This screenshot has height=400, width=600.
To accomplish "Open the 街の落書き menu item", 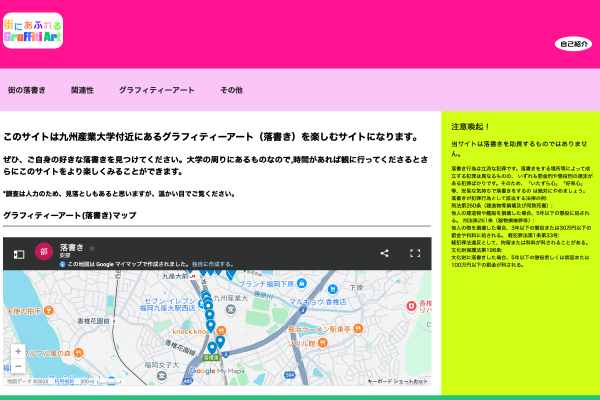I will click(27, 90).
